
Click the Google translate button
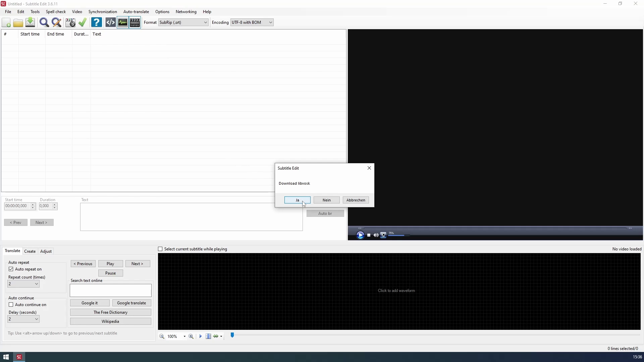click(x=131, y=303)
